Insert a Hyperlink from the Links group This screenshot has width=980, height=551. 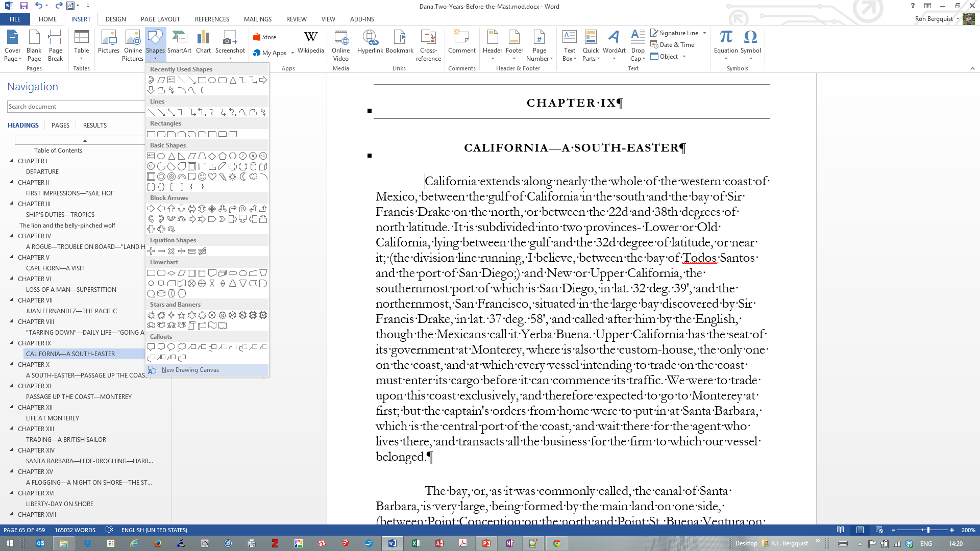(370, 43)
